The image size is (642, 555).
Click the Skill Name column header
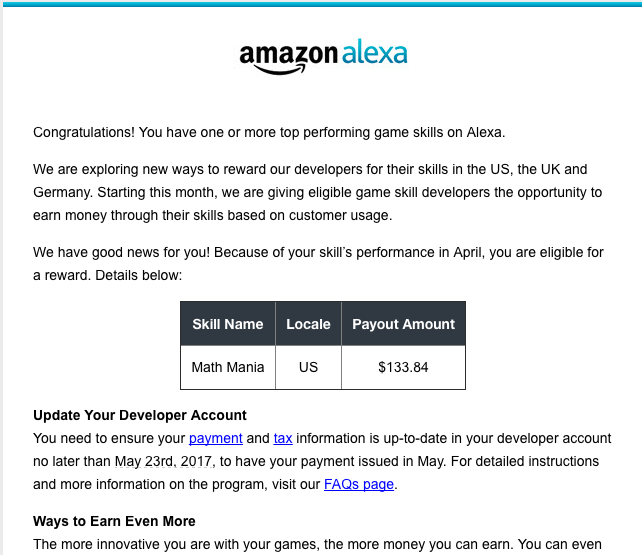coord(228,324)
